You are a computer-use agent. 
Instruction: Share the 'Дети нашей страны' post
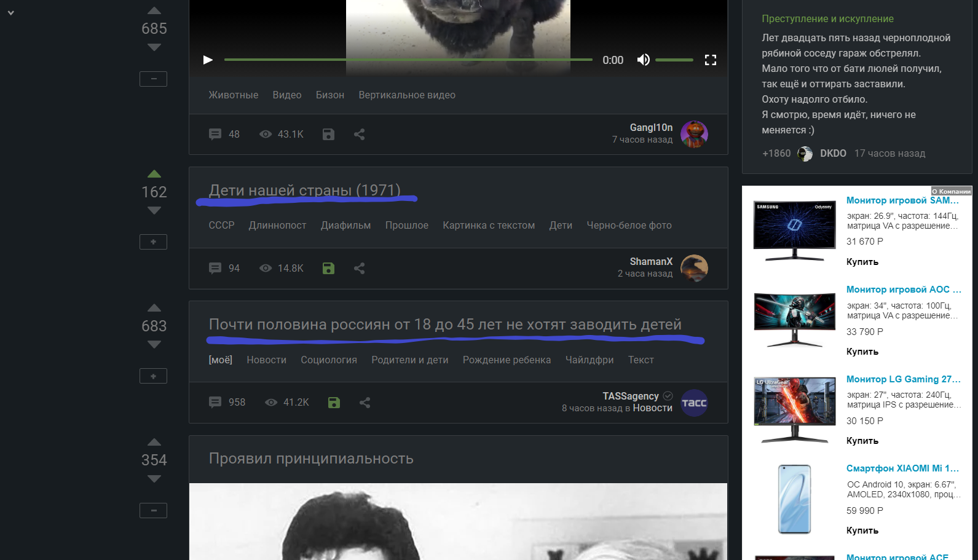click(x=360, y=268)
